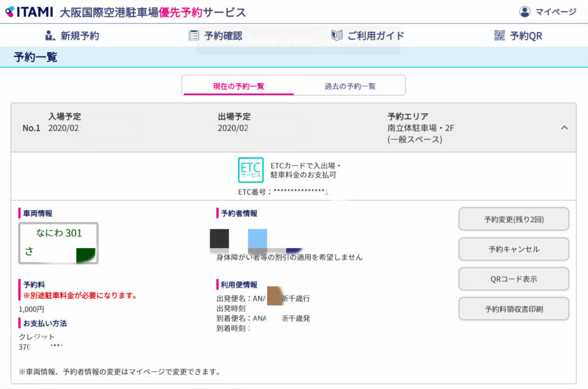Print receipt with 予約料領収書印刷 button
The image size is (588, 389).
pos(513,309)
